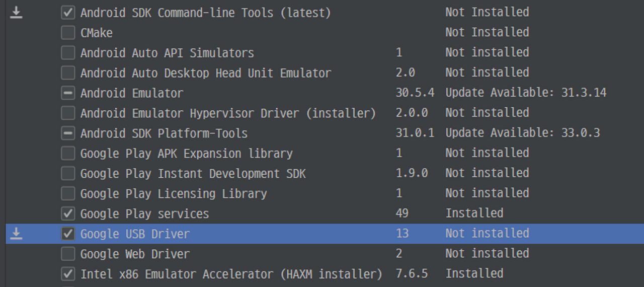The height and width of the screenshot is (287, 644).
Task: Click 'Update Available: 31.3.14' status
Action: (x=526, y=93)
